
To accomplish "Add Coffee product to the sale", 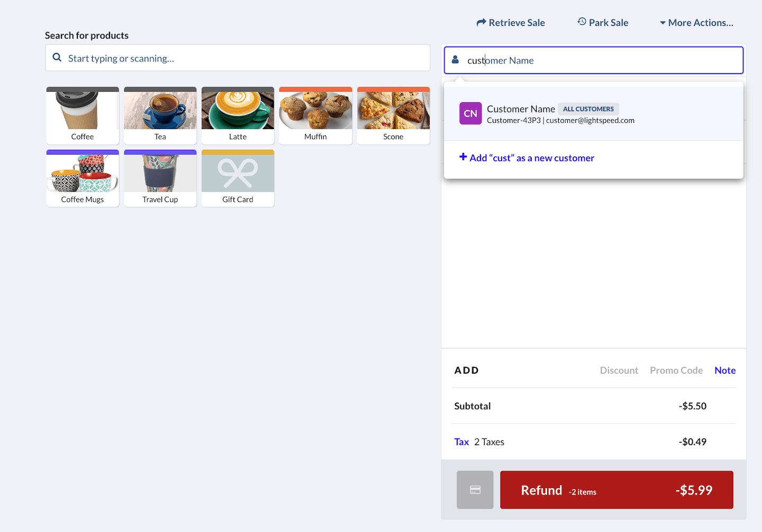I will click(x=83, y=115).
